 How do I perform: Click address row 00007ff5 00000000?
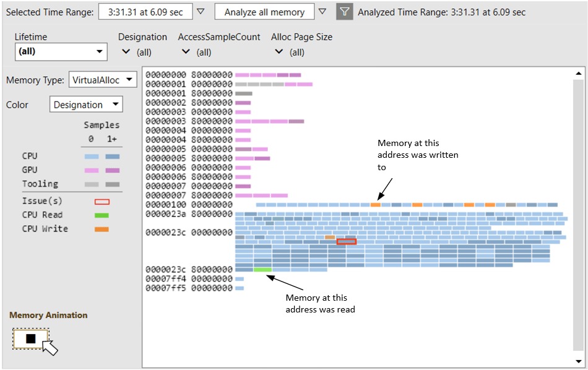[189, 288]
